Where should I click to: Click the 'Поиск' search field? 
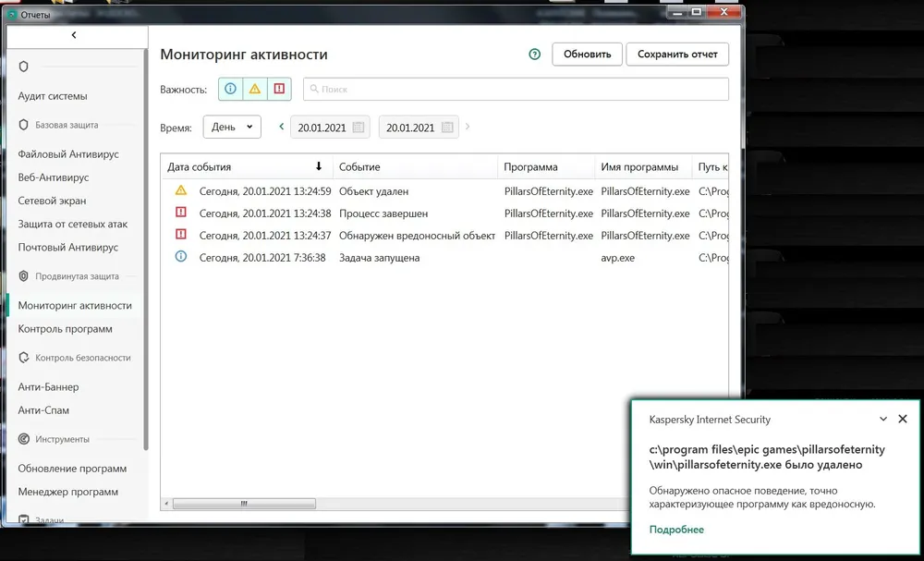[516, 90]
